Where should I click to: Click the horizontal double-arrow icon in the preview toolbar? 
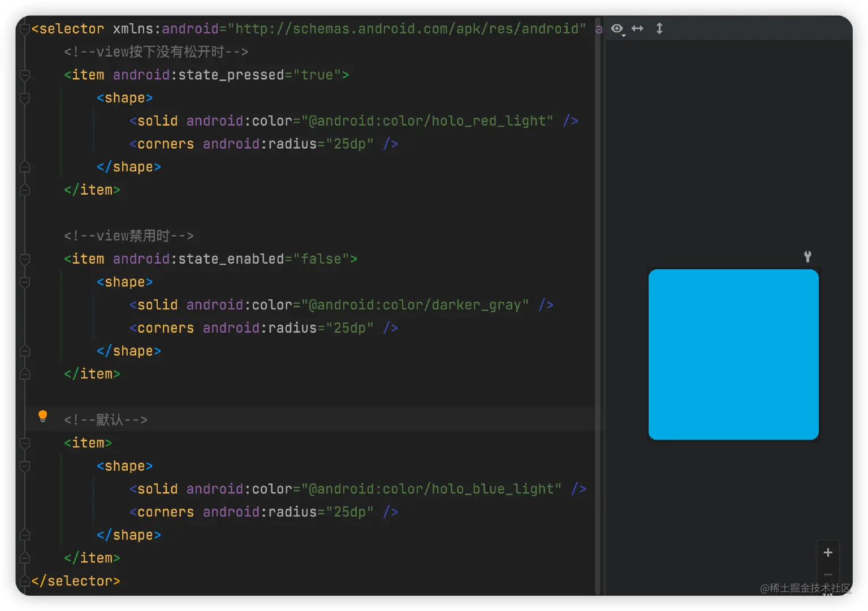(637, 28)
